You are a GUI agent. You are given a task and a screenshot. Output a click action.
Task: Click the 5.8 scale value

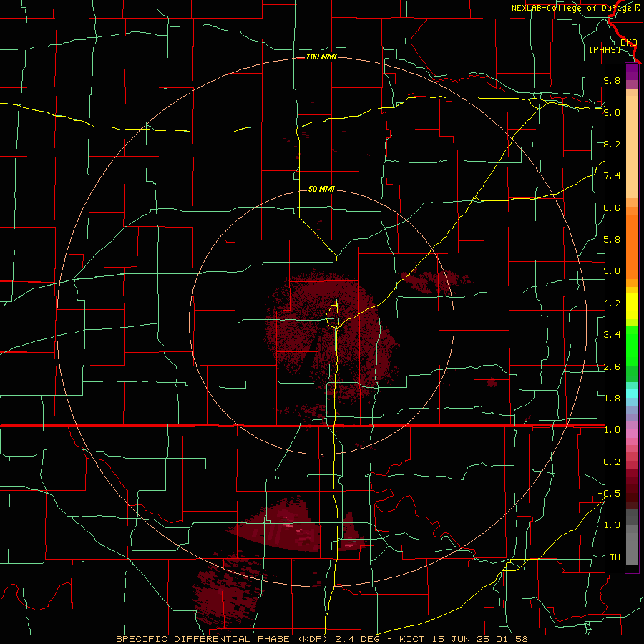coord(612,240)
